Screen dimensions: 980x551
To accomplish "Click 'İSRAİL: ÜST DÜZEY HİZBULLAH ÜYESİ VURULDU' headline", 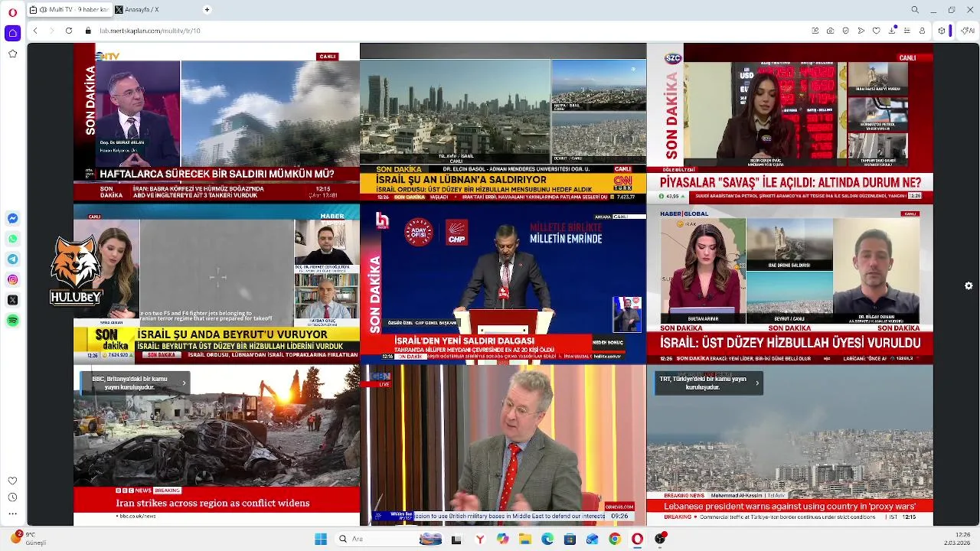I will point(790,343).
